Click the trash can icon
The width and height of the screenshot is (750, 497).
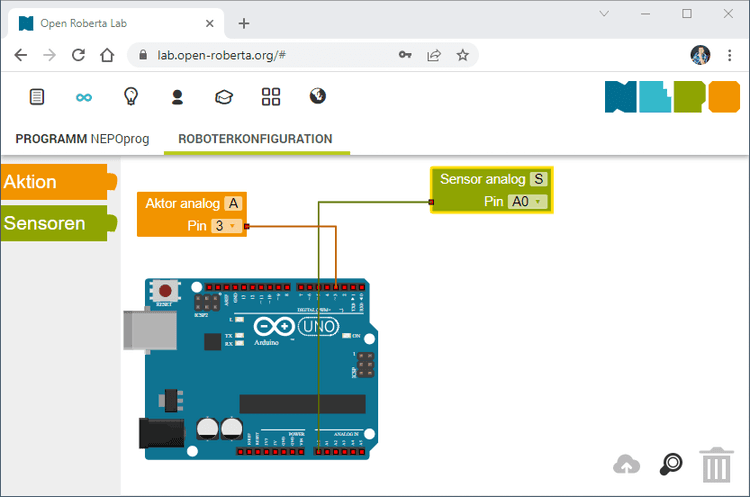pos(716,465)
